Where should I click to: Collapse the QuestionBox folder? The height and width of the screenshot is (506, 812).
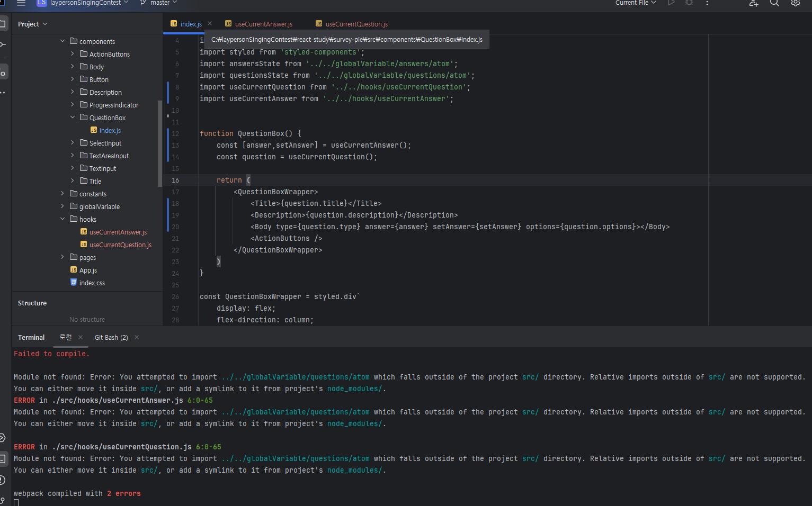click(73, 118)
